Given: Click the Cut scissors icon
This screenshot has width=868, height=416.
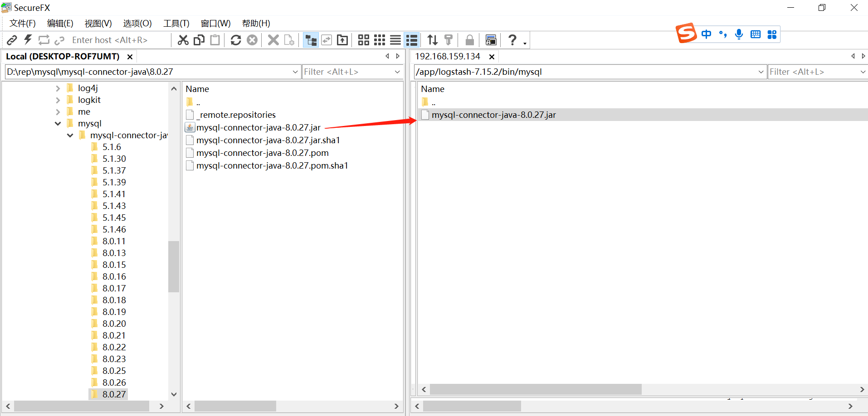Looking at the screenshot, I should click(183, 40).
